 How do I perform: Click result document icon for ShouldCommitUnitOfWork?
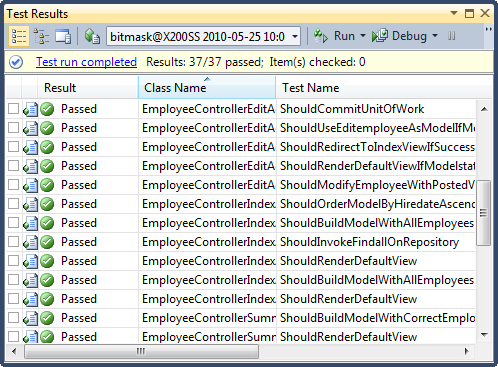click(x=30, y=109)
